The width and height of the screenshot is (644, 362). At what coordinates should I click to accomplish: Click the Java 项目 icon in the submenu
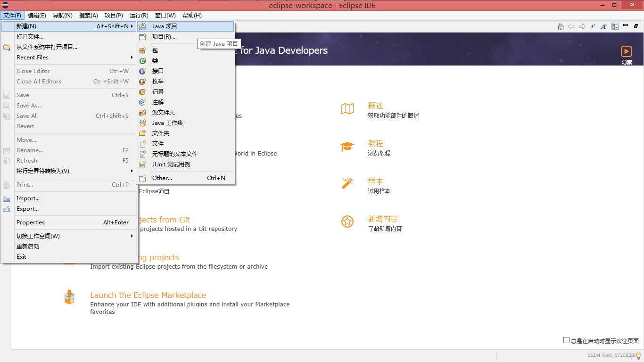(x=142, y=26)
